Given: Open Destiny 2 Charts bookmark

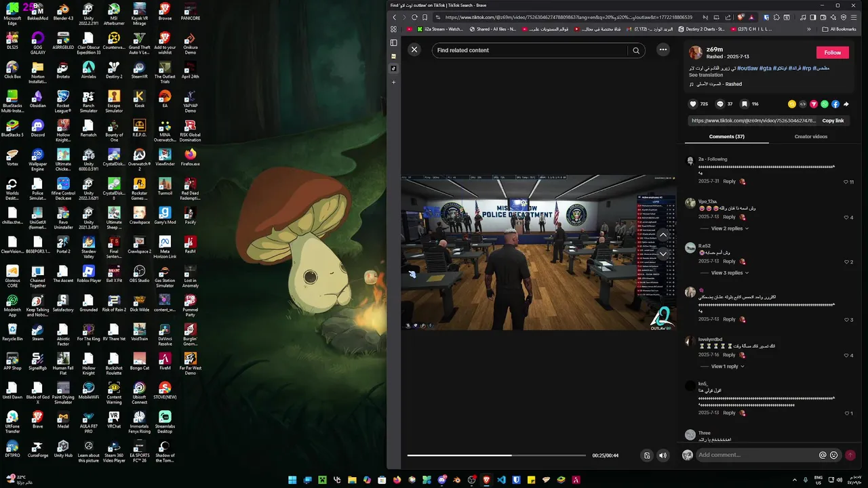Looking at the screenshot, I should 701,29.
